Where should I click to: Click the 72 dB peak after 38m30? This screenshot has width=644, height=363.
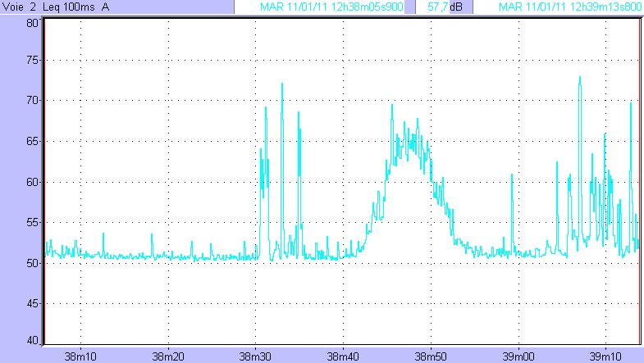(282, 84)
